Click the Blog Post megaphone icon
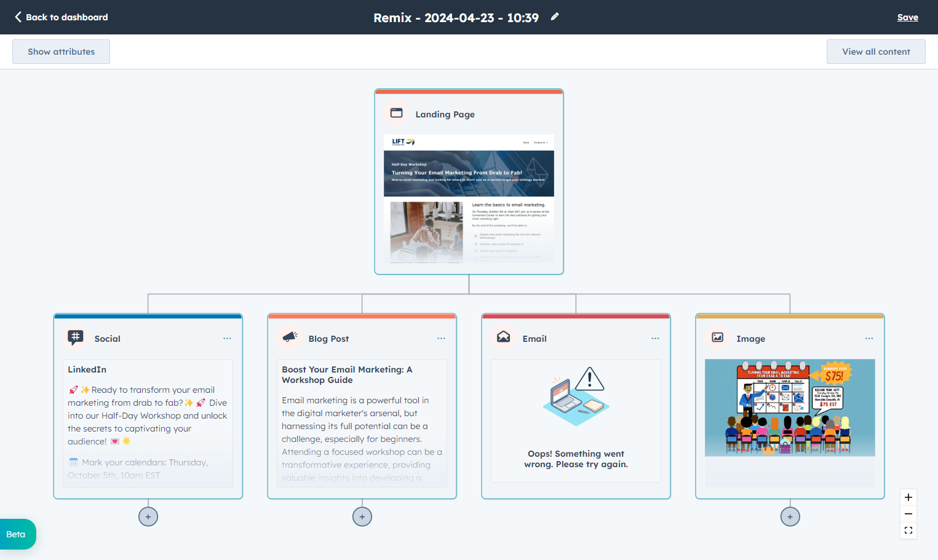Image resolution: width=938 pixels, height=560 pixels. [x=290, y=337]
